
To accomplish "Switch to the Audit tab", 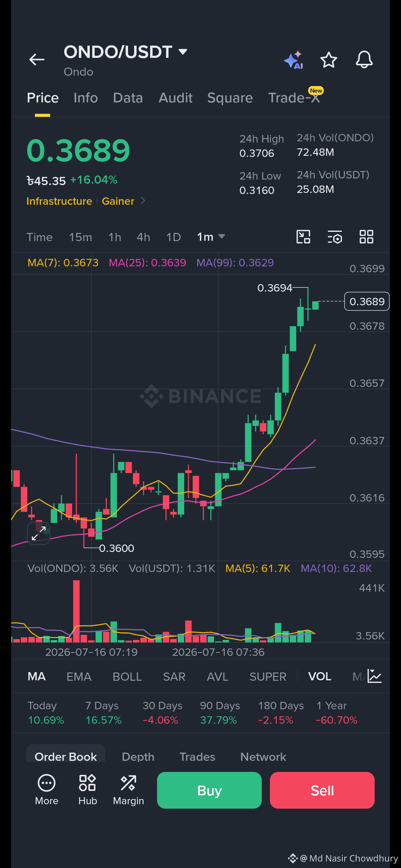I will click(x=176, y=98).
